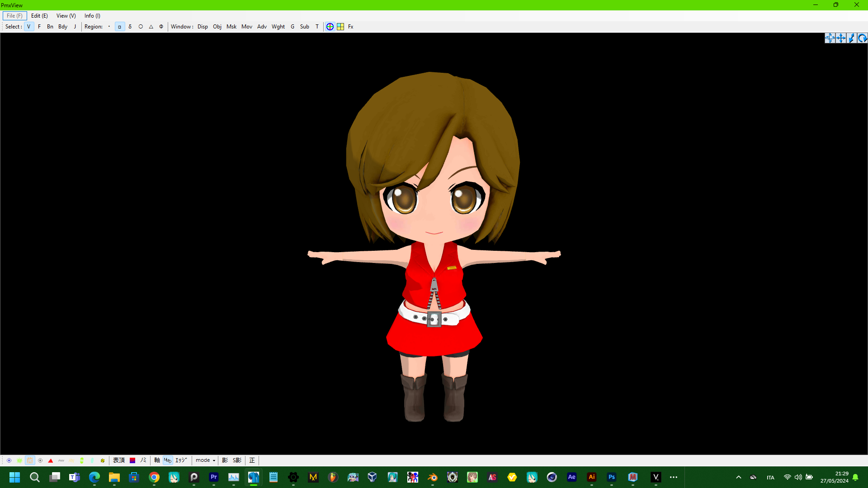Open the Disp window

tap(203, 27)
